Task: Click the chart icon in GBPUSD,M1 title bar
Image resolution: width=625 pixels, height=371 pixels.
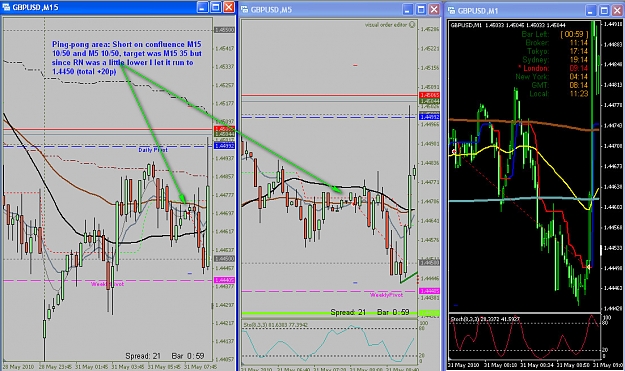Action: [x=452, y=10]
